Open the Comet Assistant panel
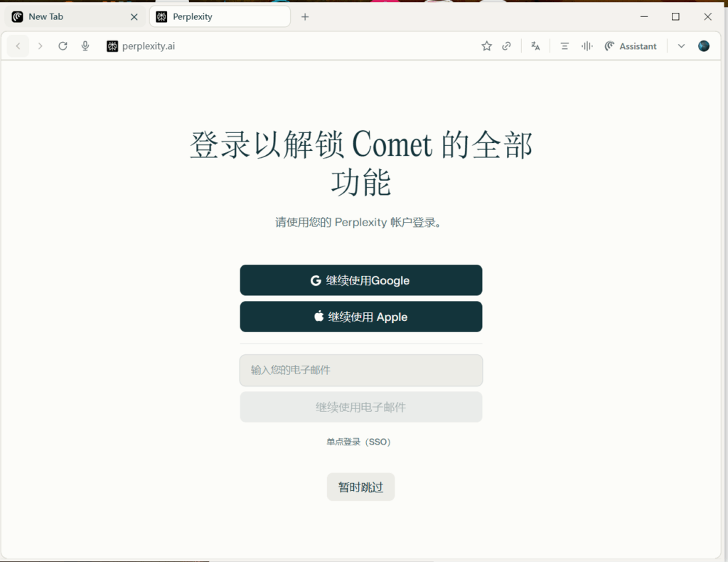This screenshot has height=562, width=728. [631, 46]
